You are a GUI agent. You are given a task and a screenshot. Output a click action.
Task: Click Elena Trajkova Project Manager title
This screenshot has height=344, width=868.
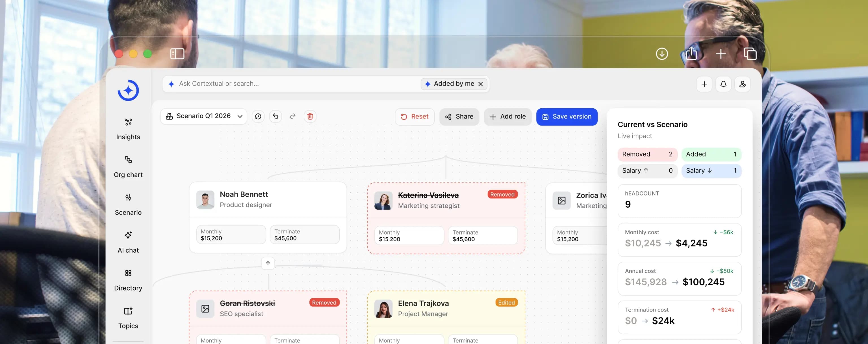423,314
